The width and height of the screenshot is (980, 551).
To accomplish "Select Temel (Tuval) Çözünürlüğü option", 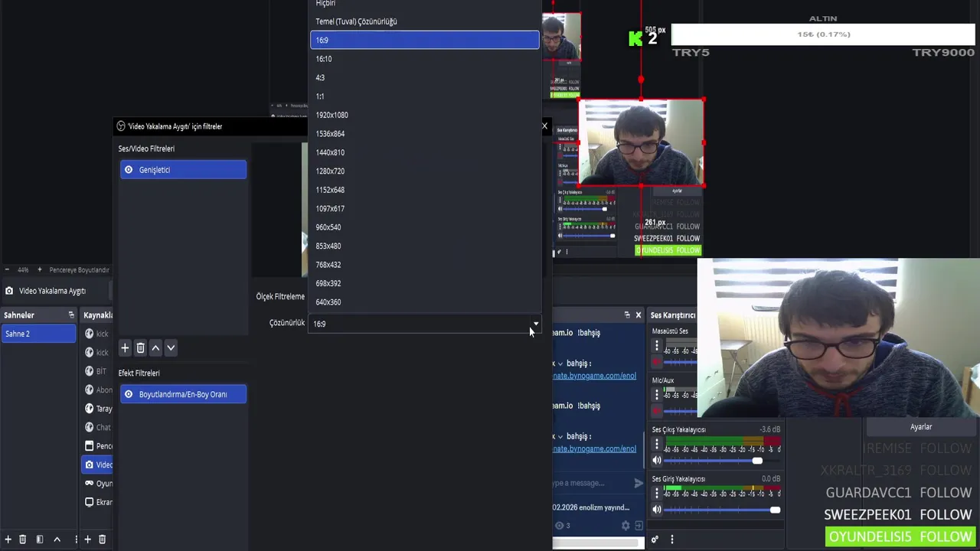I will coord(425,21).
